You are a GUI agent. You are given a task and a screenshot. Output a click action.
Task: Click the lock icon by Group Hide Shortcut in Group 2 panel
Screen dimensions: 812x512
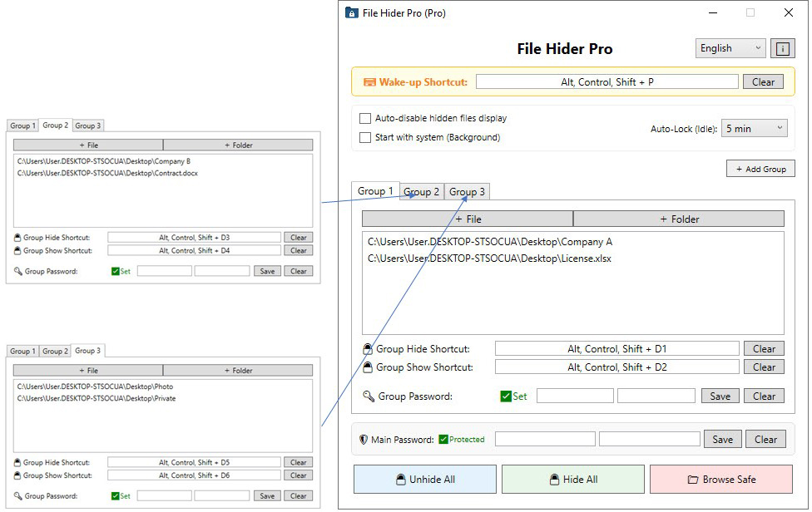(17, 238)
